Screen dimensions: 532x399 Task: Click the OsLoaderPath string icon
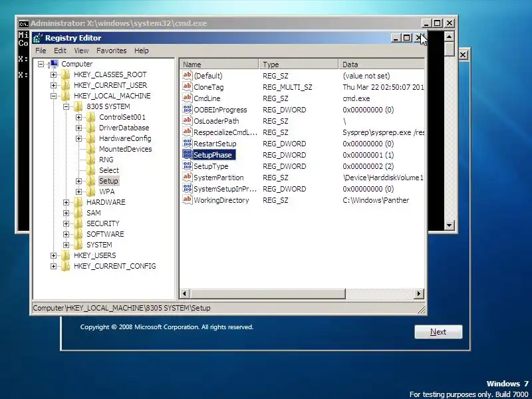point(188,120)
